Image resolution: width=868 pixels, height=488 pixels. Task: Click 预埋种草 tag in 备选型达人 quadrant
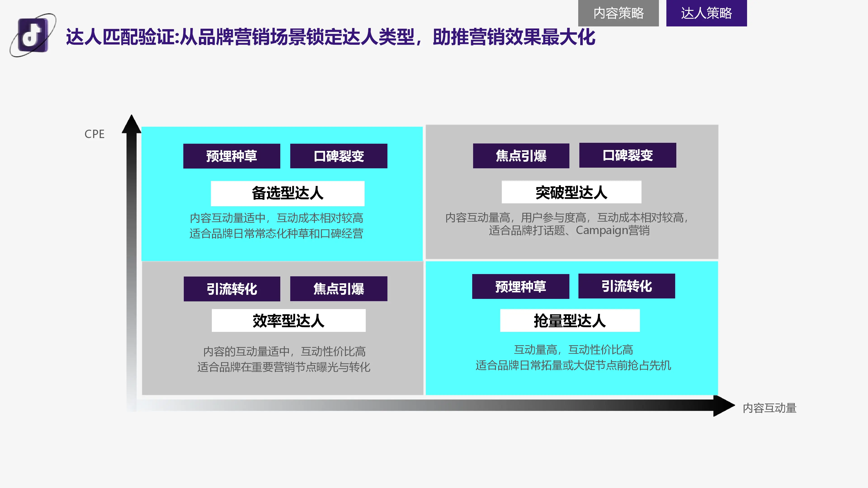click(231, 156)
